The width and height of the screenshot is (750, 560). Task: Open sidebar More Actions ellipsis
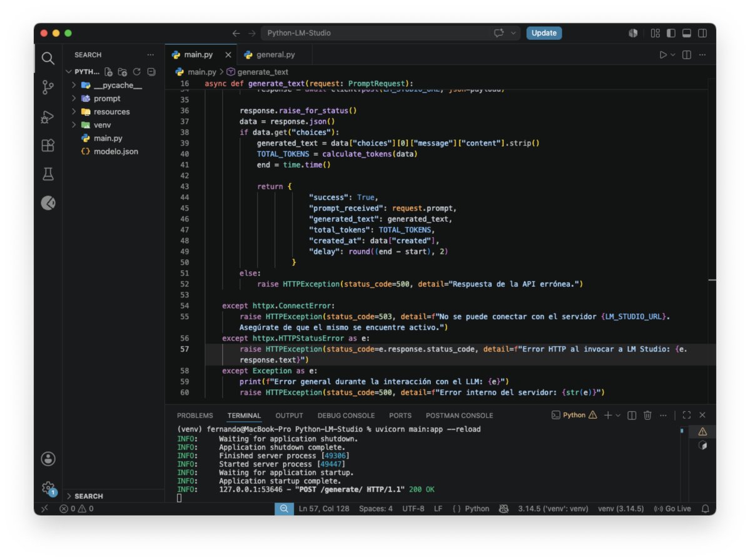(151, 54)
